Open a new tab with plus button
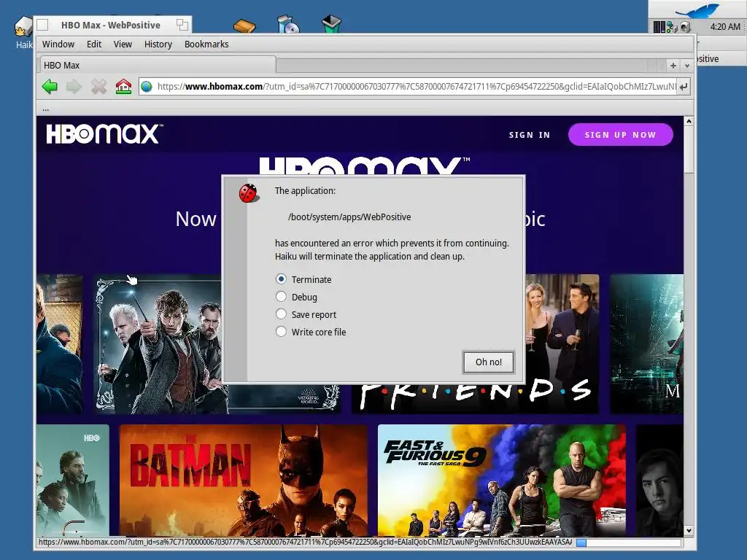This screenshot has height=560, width=747. click(x=673, y=66)
